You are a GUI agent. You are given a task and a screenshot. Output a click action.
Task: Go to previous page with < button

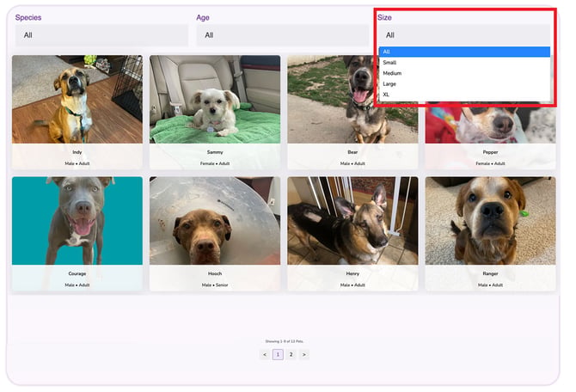pyautogui.click(x=265, y=354)
